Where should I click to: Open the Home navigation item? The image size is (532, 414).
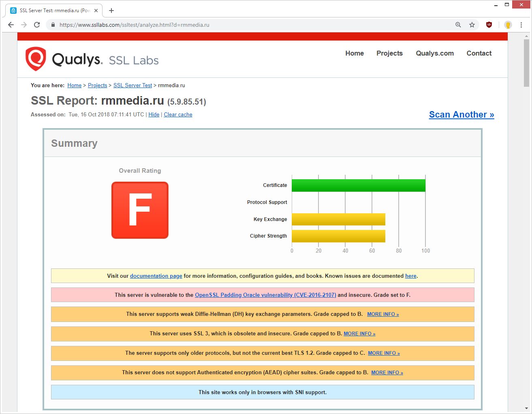click(x=355, y=53)
